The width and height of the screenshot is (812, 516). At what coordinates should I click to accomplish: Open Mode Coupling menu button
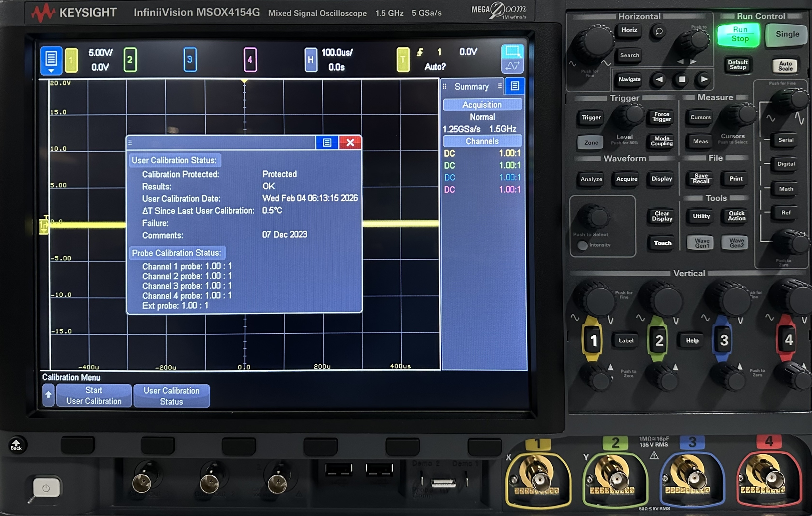(661, 141)
